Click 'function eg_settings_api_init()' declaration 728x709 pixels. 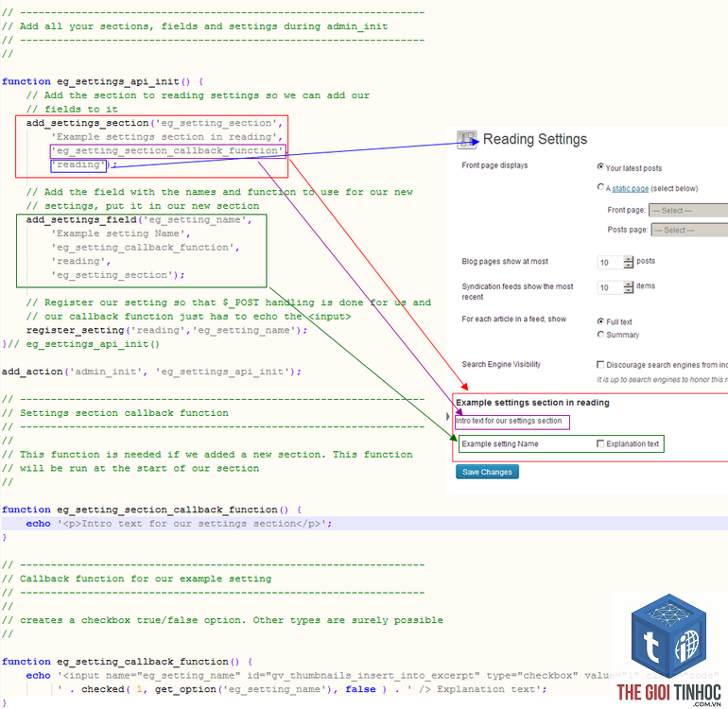[x=103, y=81]
